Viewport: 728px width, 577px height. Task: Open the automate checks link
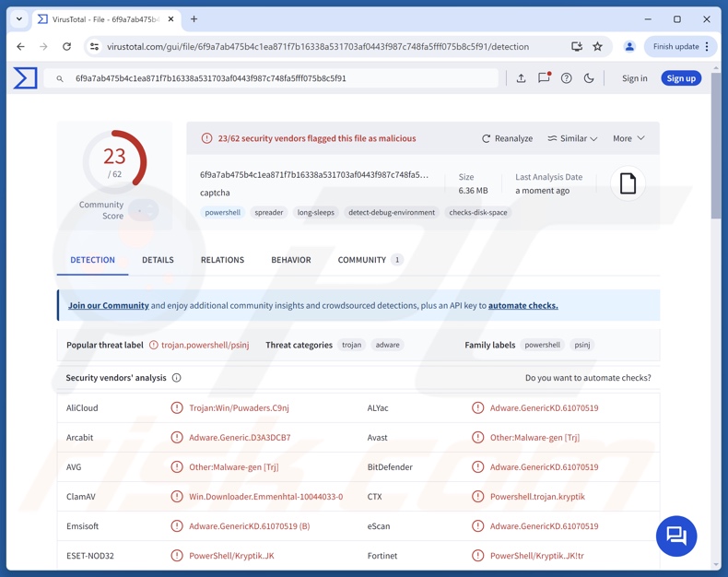[x=523, y=305]
